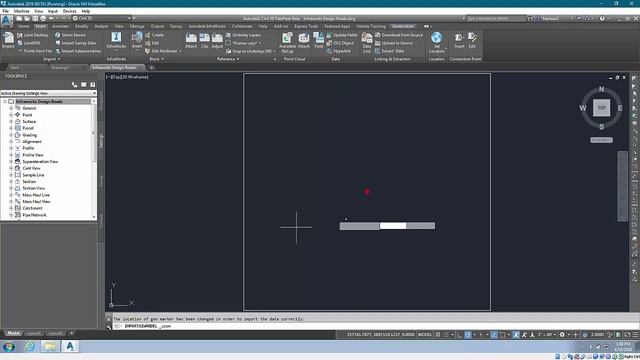Screen dimensions: 640x360
Task: Open File Explorer from taskbar
Action: coord(50,347)
